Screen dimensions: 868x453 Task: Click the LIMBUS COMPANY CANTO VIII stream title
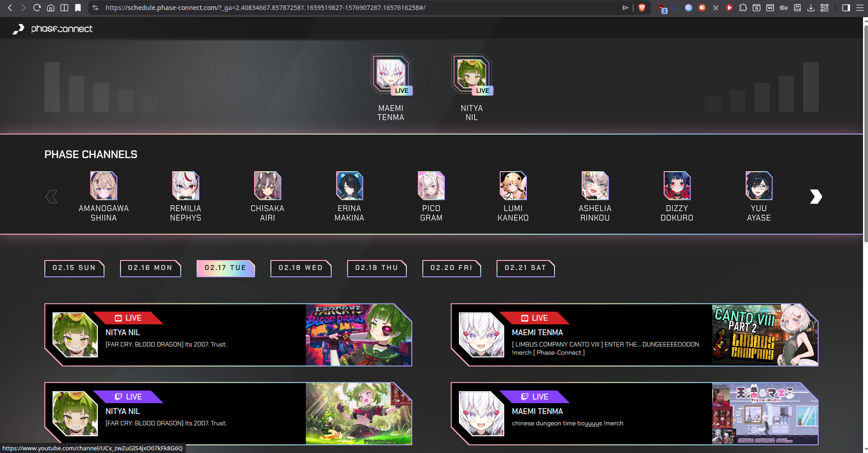coord(606,348)
